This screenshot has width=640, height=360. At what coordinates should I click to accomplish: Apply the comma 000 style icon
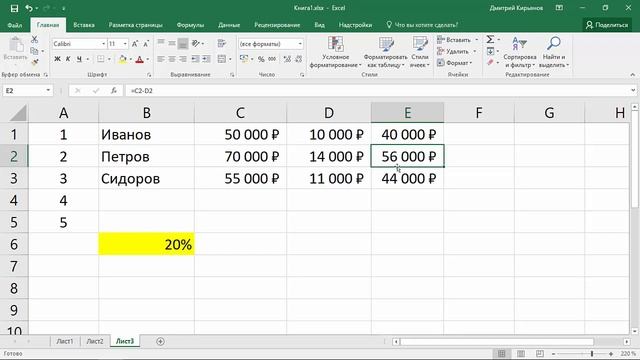point(272,59)
